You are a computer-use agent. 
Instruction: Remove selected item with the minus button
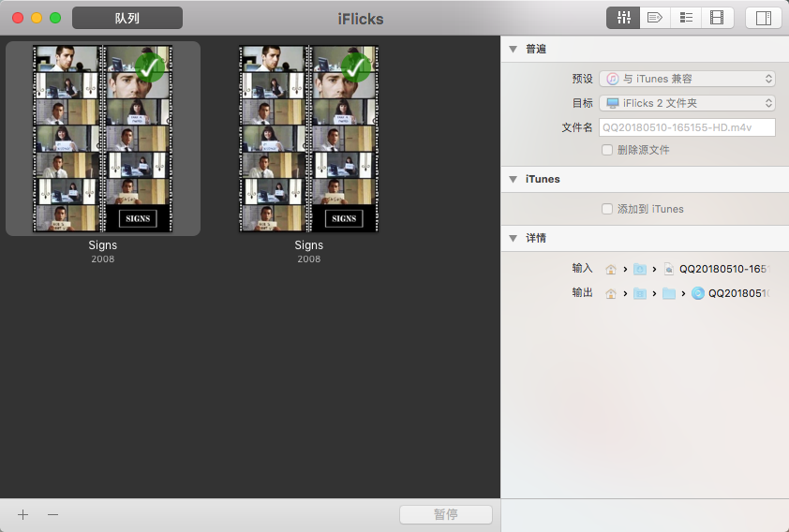[52, 514]
